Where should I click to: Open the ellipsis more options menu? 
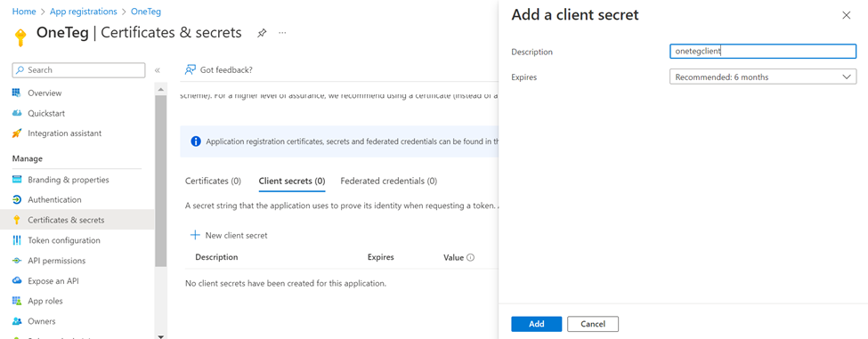pyautogui.click(x=282, y=33)
